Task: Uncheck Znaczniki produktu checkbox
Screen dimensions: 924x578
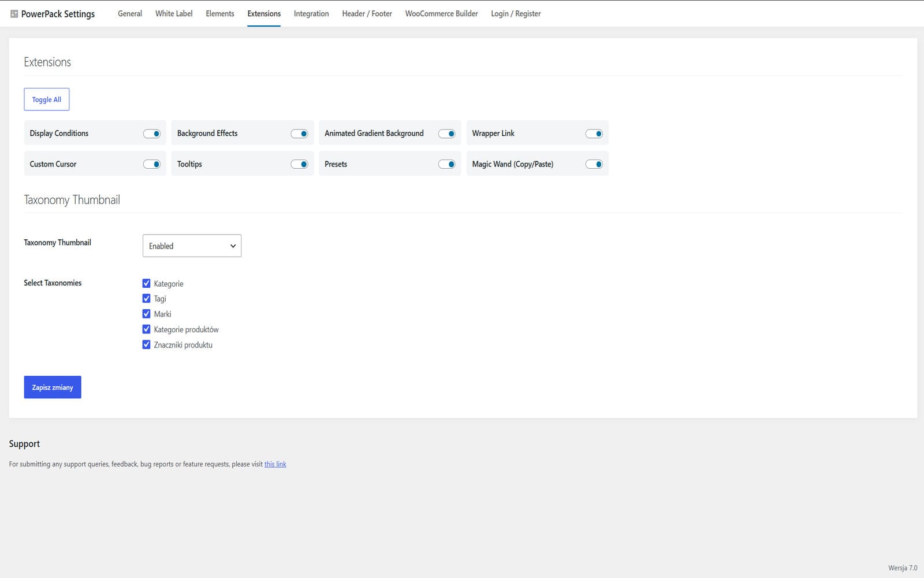Action: (x=146, y=344)
